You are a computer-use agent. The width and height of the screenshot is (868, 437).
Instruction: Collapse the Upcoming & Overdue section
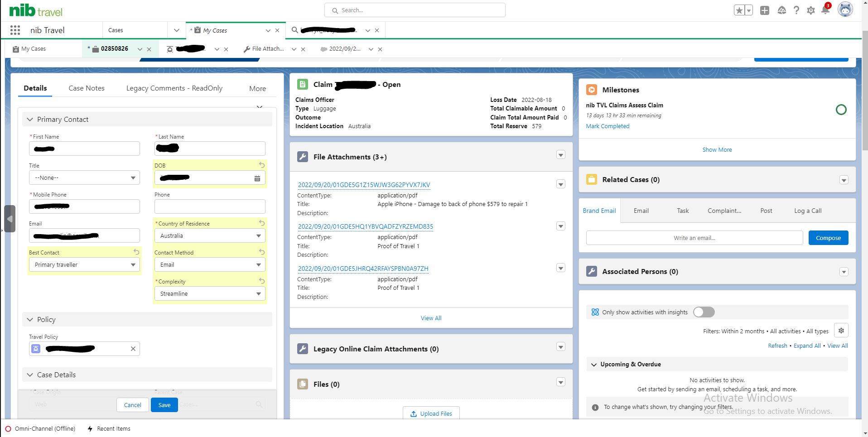tap(594, 365)
